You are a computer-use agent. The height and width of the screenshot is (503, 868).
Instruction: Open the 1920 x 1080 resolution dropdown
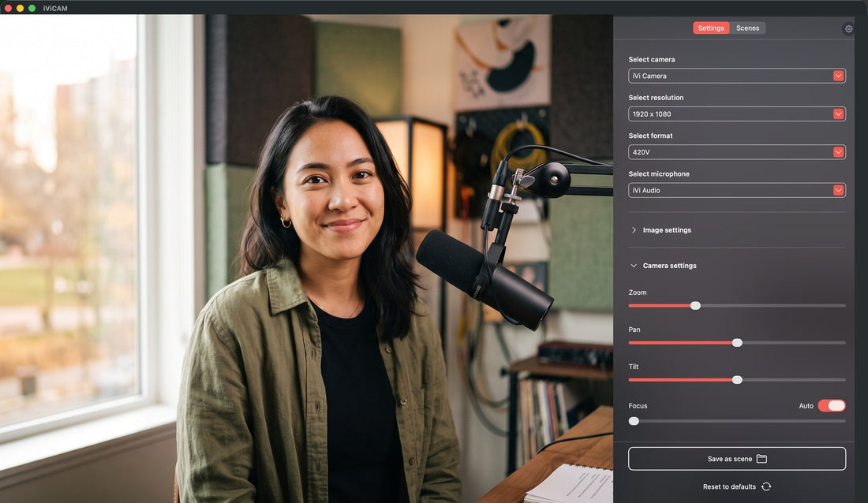pyautogui.click(x=736, y=114)
